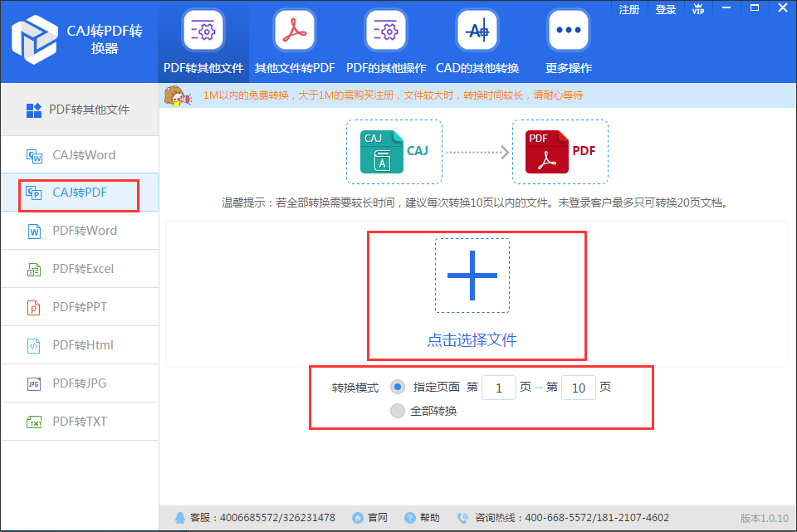Click the start page field showing 1
797x532 pixels.
coord(499,388)
